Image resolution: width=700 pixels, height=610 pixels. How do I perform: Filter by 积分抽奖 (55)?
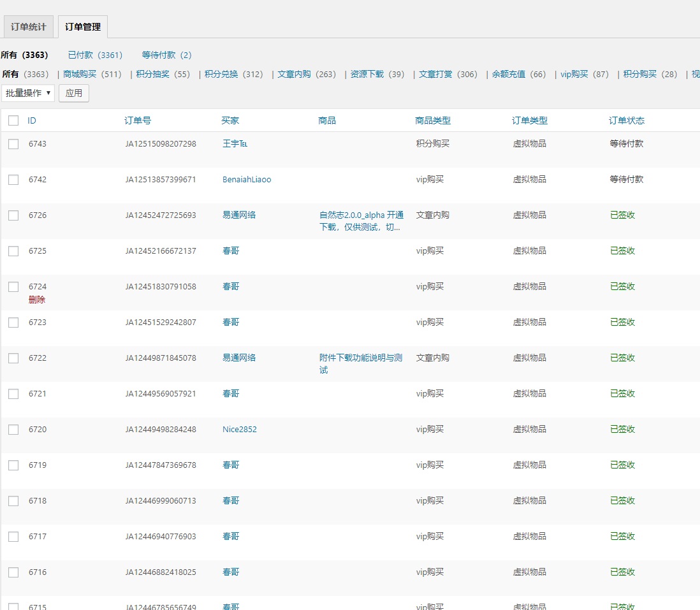tap(163, 74)
